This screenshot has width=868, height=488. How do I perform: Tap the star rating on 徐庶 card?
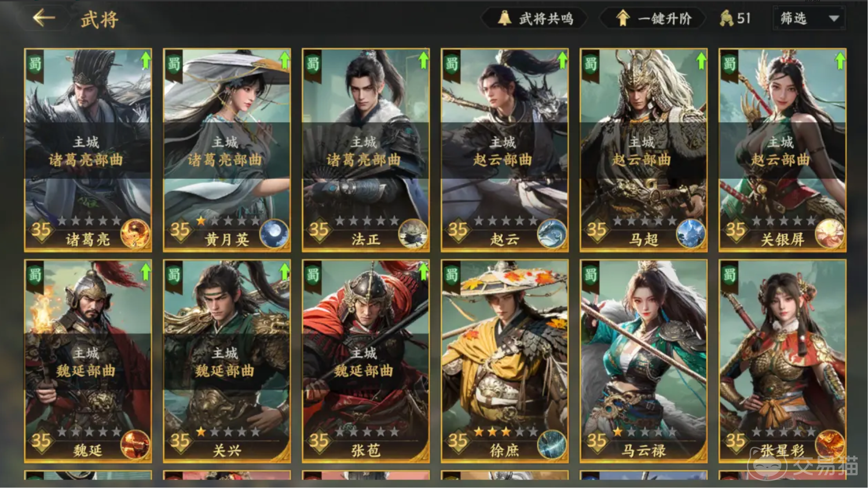click(506, 431)
